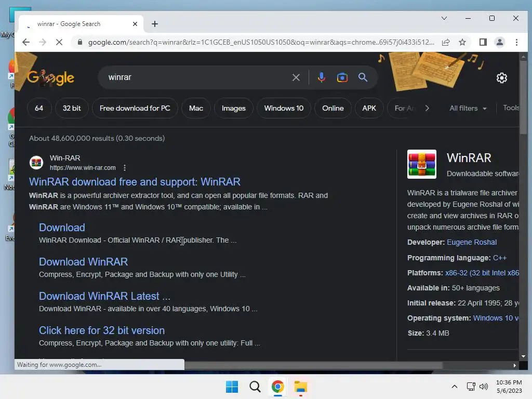Click the Win-RAR site favicon

point(36,163)
